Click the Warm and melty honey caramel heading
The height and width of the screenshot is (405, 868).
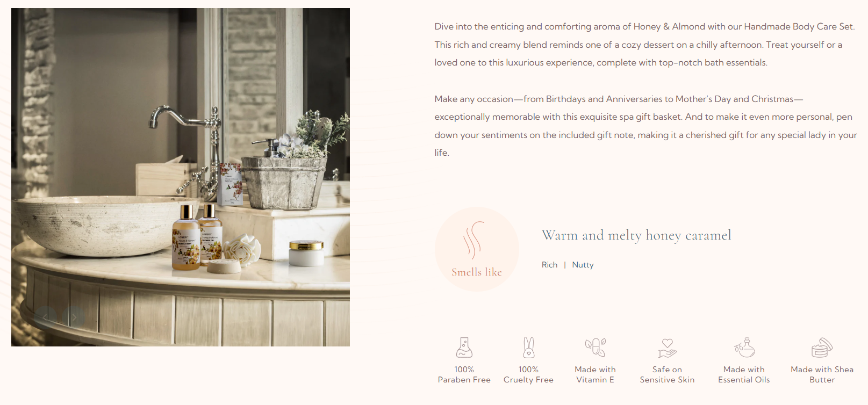[636, 235]
